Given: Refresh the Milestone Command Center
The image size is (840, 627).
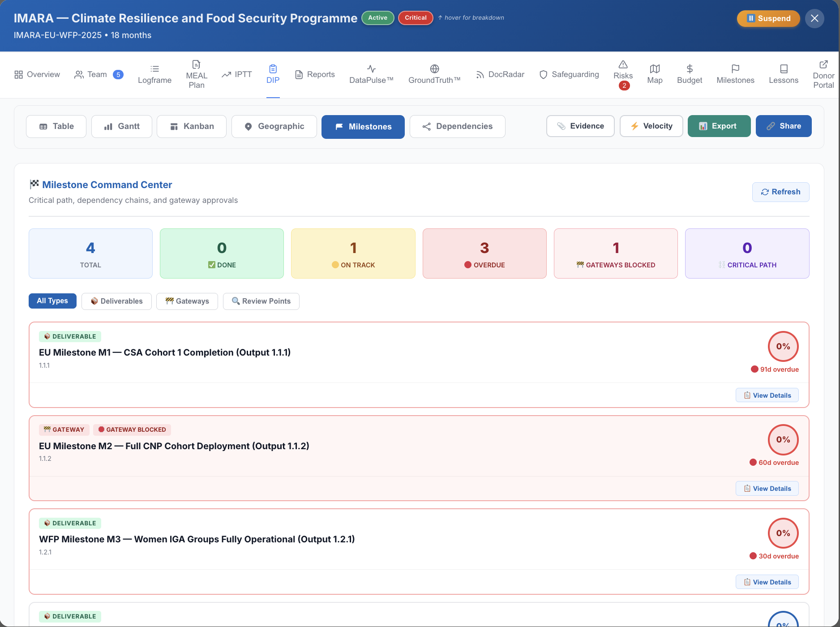Looking at the screenshot, I should 781,192.
